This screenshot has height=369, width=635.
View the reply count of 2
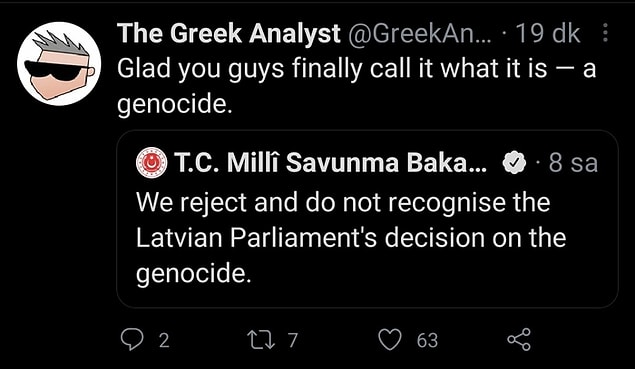(x=164, y=340)
